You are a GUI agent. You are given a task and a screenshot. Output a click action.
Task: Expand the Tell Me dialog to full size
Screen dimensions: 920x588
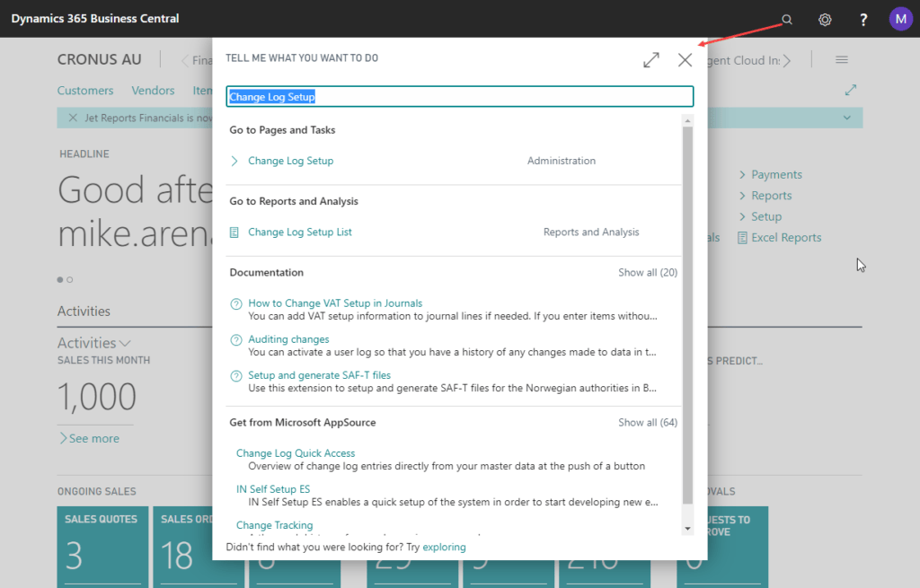pyautogui.click(x=651, y=60)
